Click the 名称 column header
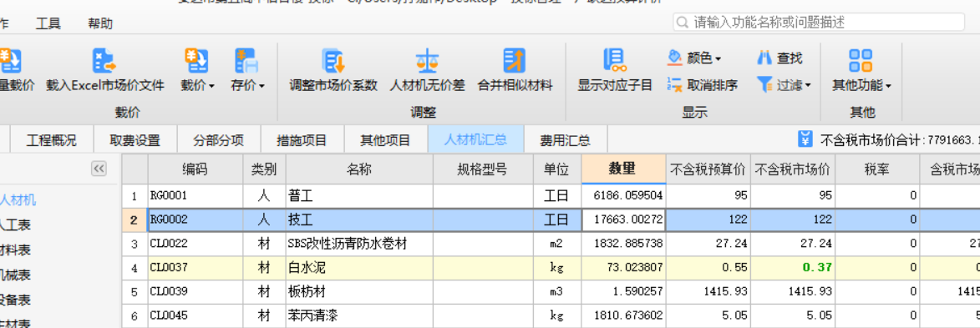 click(x=359, y=169)
